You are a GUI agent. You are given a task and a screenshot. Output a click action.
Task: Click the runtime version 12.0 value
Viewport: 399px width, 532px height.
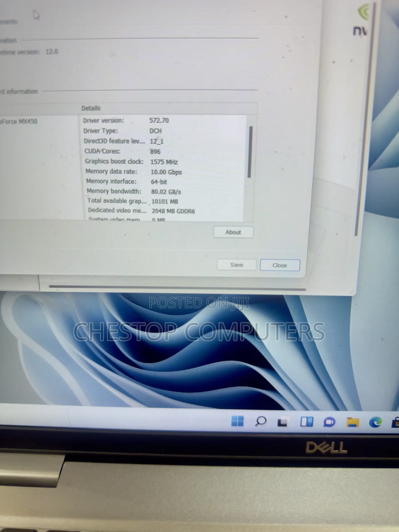(52, 52)
